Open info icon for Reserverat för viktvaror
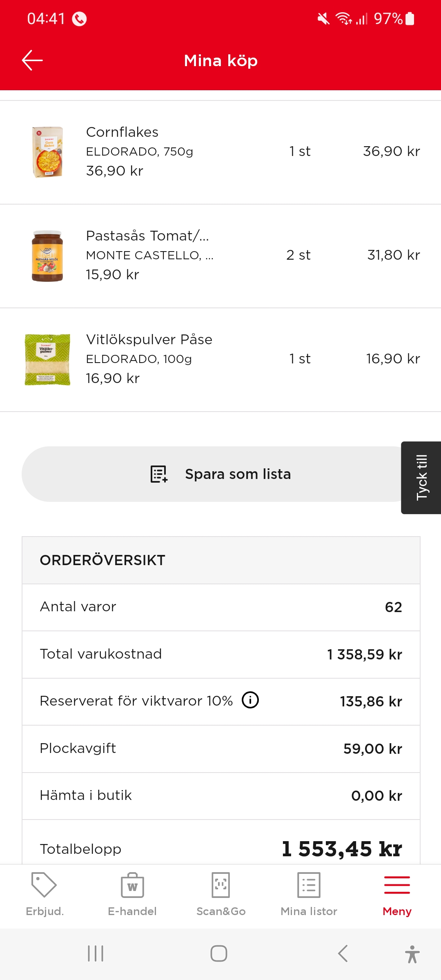 pos(250,700)
